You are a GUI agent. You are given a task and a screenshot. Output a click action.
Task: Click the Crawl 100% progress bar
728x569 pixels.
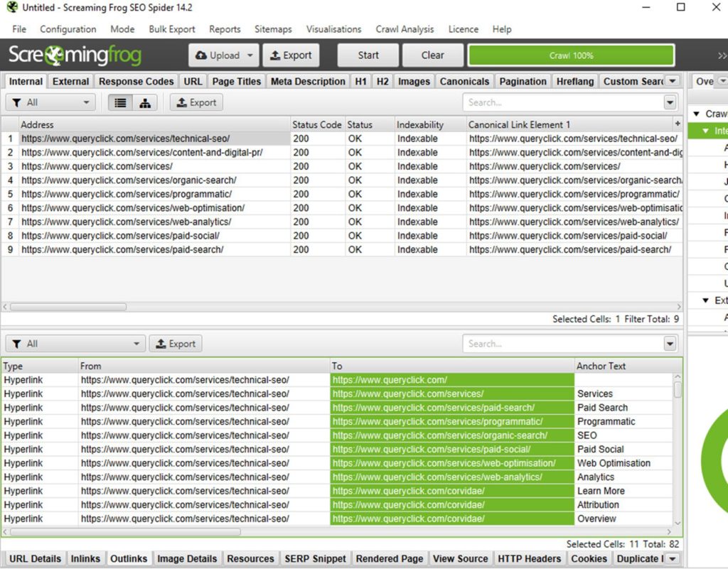click(571, 55)
